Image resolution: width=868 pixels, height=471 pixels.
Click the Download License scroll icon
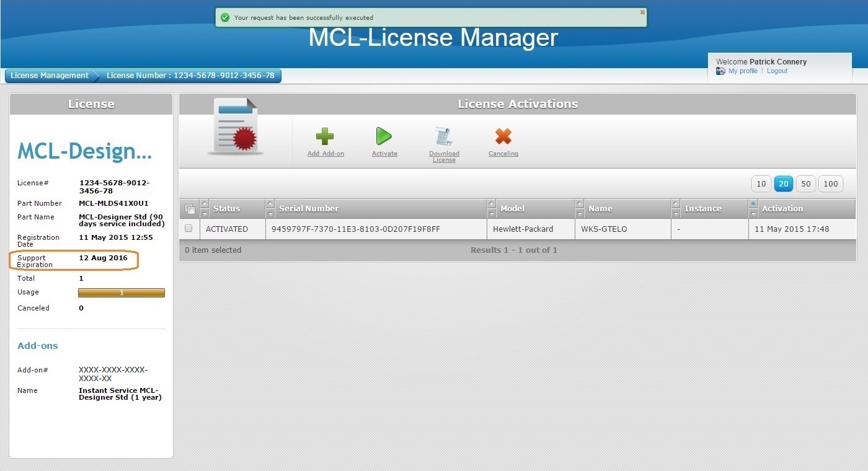tap(444, 136)
